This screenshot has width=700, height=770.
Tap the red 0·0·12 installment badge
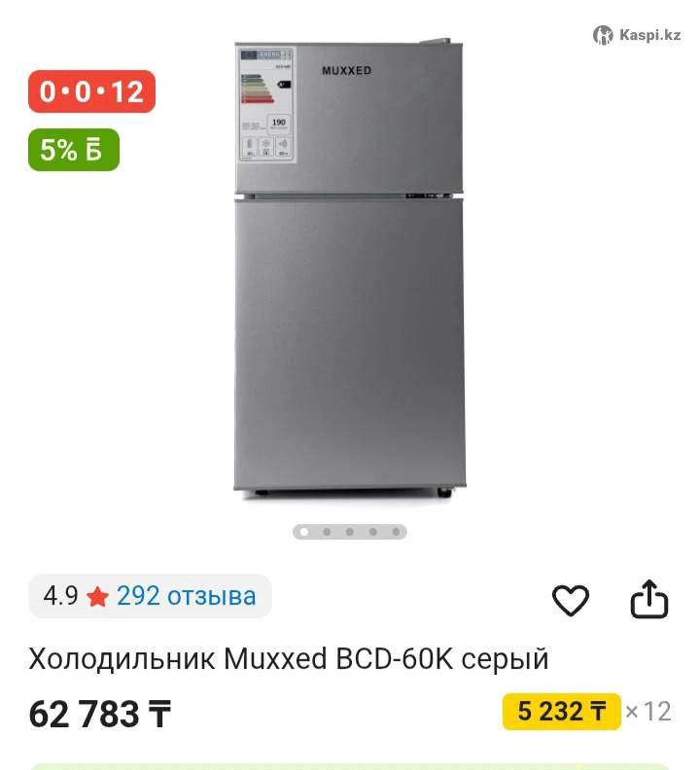point(91,91)
